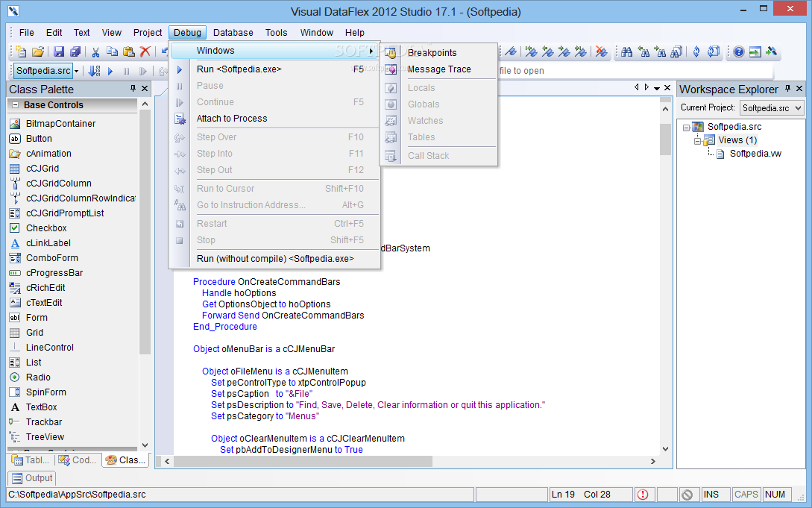Click the CAPS indicator in the status bar

(746, 495)
